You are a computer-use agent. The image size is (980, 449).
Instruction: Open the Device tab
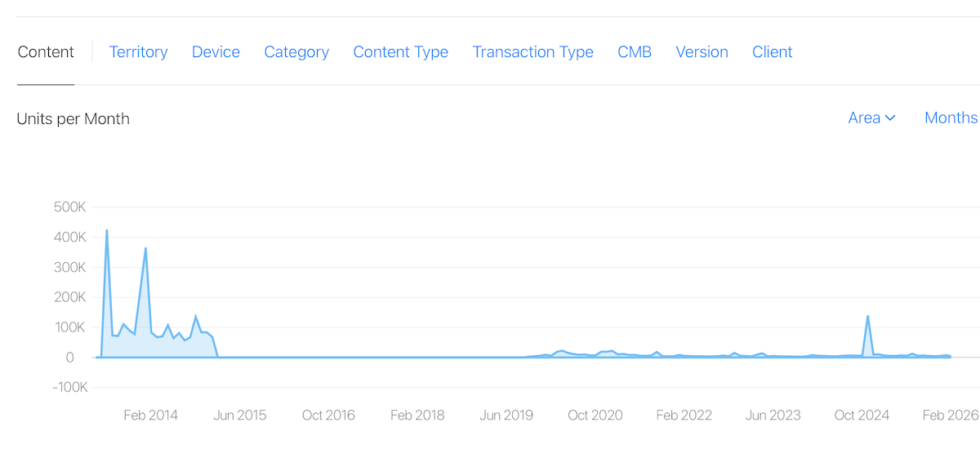click(x=216, y=52)
